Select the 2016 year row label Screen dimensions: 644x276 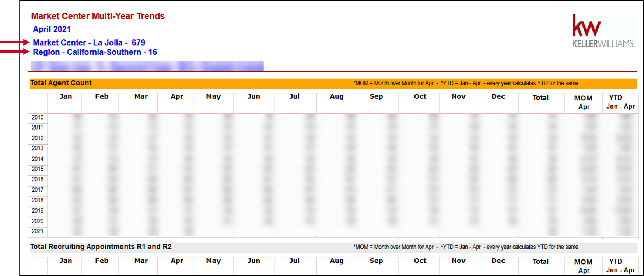[38, 180]
